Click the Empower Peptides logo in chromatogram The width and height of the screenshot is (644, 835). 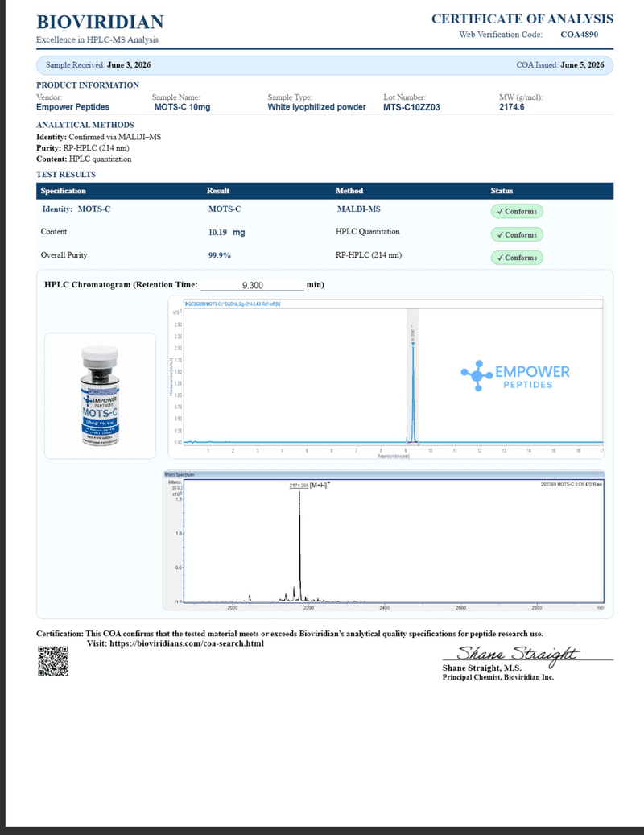[x=515, y=375]
